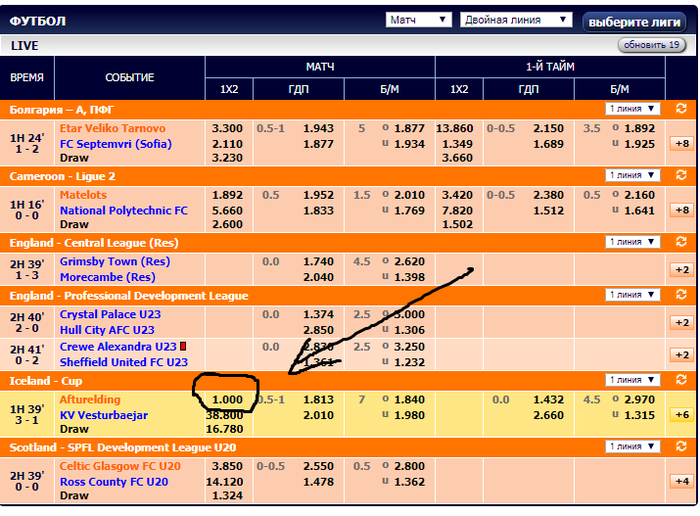Refresh the Iceland - Cup odds
Screen dimensions: 700x516
681,380
